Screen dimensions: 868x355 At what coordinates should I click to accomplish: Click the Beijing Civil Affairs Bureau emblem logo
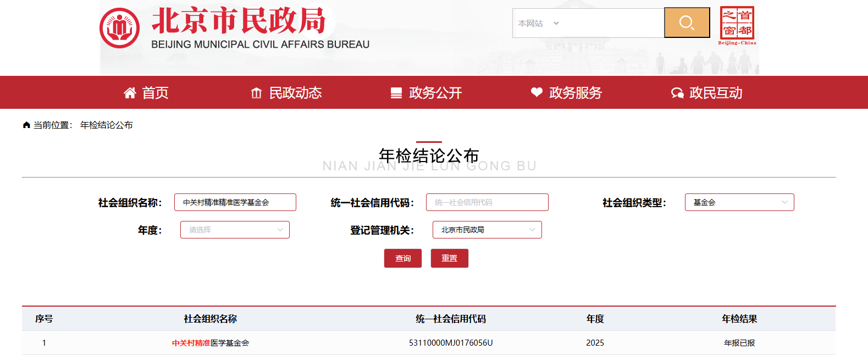[119, 28]
